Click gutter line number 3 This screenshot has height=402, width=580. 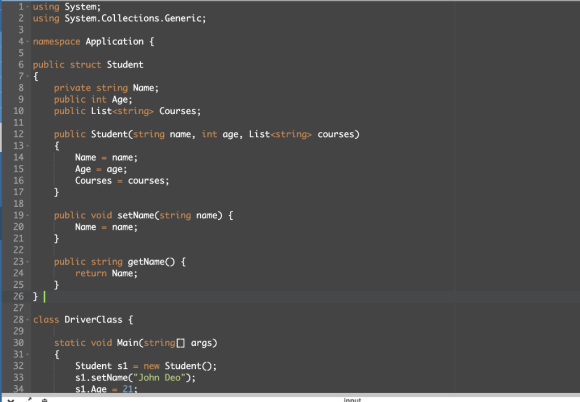tap(21, 30)
